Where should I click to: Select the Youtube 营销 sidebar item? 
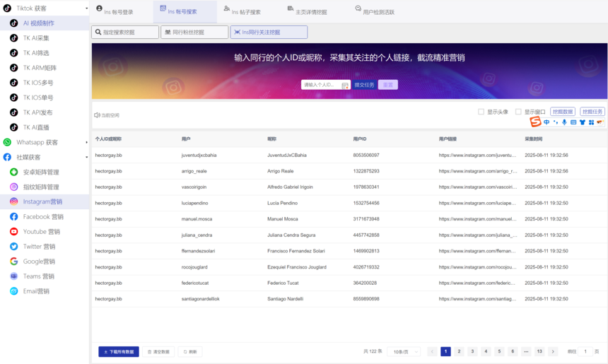42,232
